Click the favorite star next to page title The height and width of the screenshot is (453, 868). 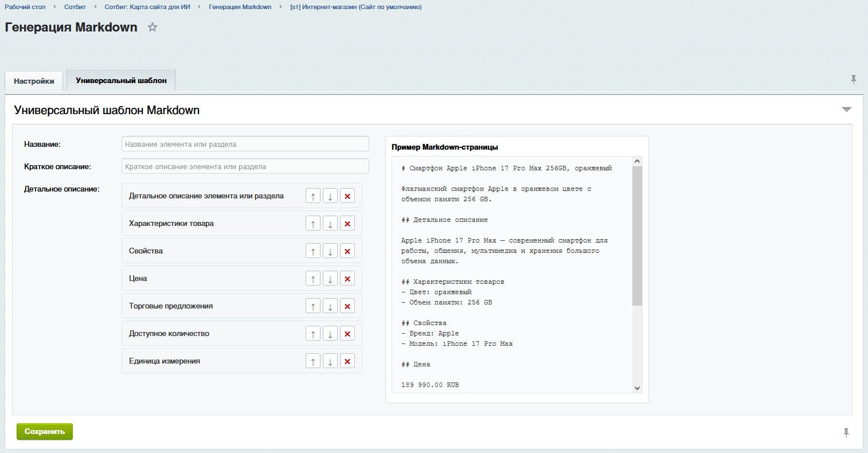[x=152, y=27]
